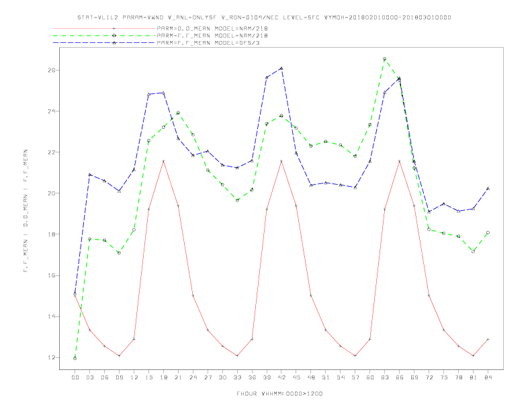Click the blue triangle marker at hour 84
The image size is (532, 411).
pyautogui.click(x=488, y=189)
